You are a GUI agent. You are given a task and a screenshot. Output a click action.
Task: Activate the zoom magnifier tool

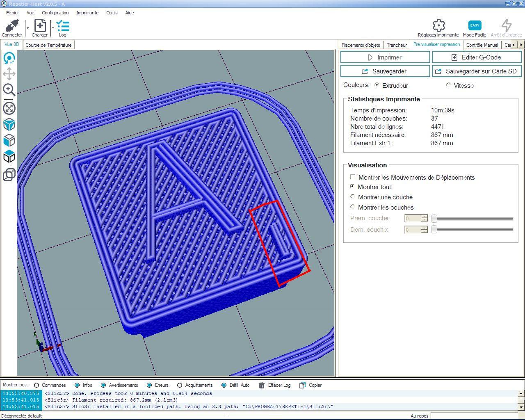tap(9, 90)
